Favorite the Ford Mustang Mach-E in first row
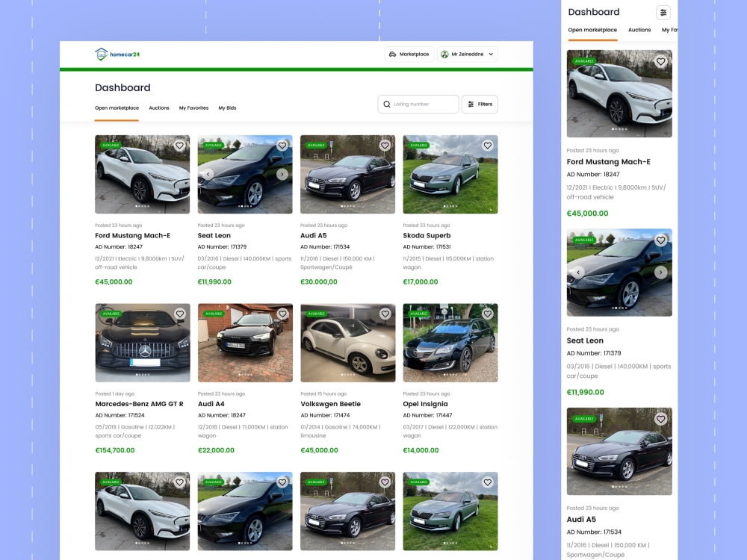 point(179,146)
